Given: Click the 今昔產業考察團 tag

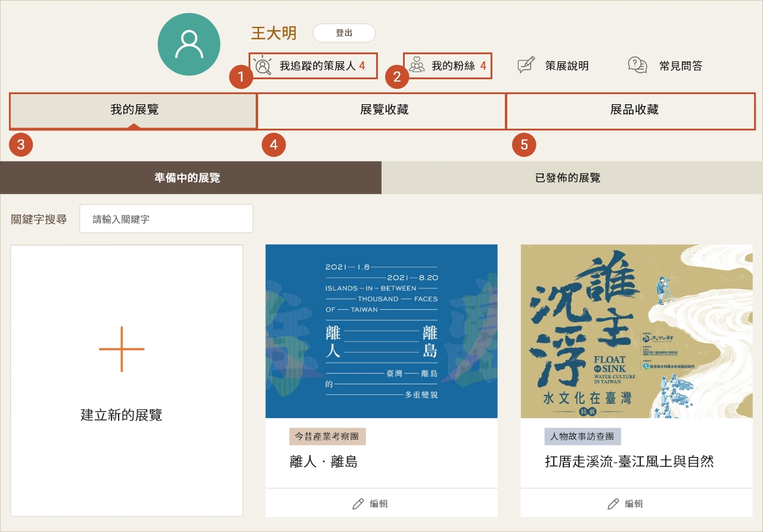Looking at the screenshot, I should click(327, 437).
